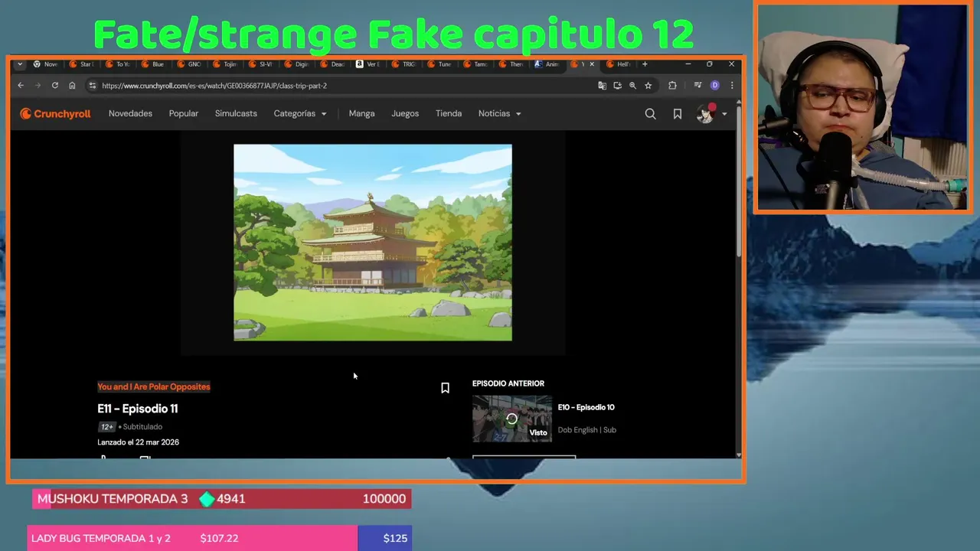The width and height of the screenshot is (980, 551).
Task: Open the Chrome profile D avatar
Action: tap(715, 86)
